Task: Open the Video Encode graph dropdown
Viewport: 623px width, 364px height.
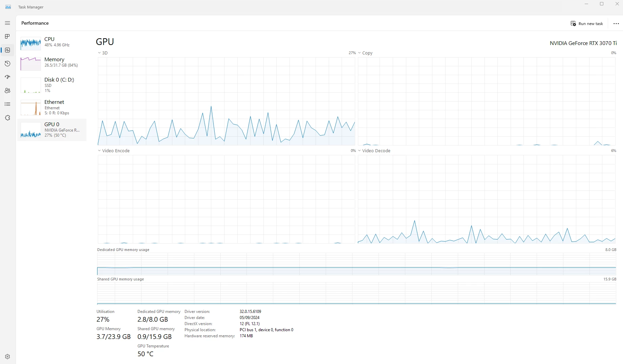Action: pos(114,151)
